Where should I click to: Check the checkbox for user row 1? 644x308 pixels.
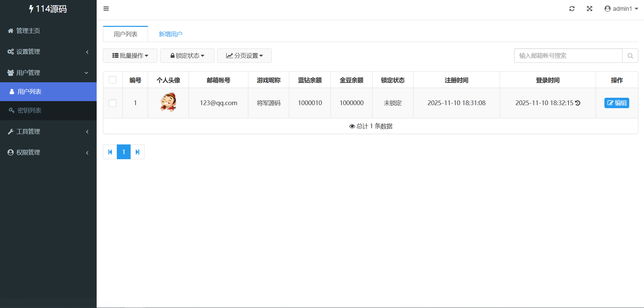[113, 103]
